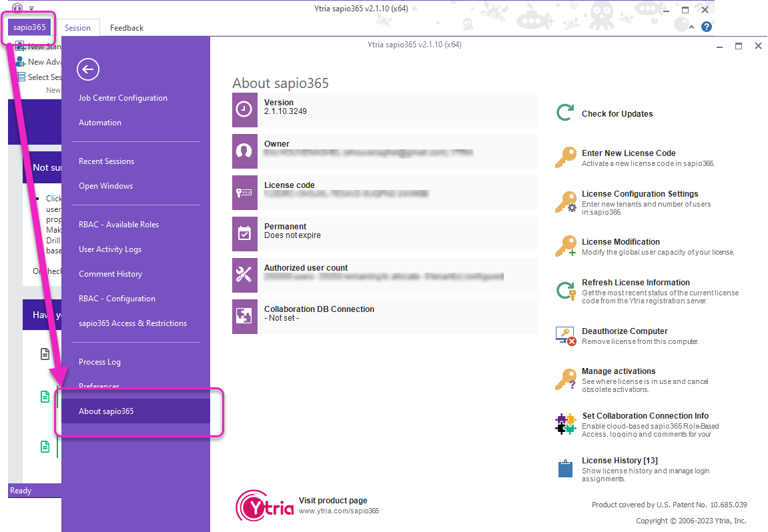Open Job Center Configuration
768x532 pixels.
tap(123, 98)
